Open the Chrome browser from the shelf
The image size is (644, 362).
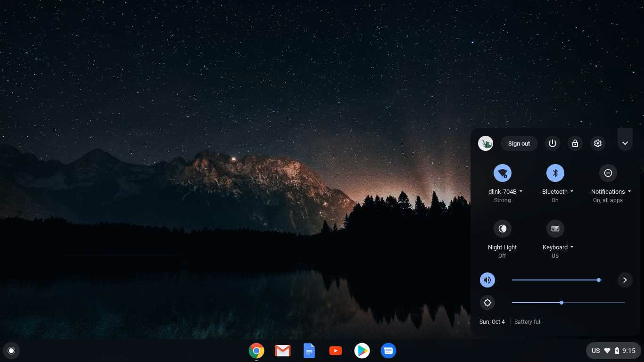click(256, 351)
